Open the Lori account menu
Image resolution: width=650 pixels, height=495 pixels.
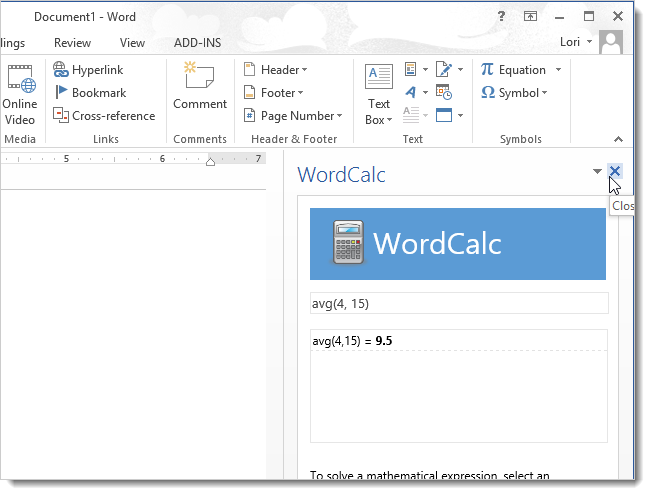tap(576, 42)
